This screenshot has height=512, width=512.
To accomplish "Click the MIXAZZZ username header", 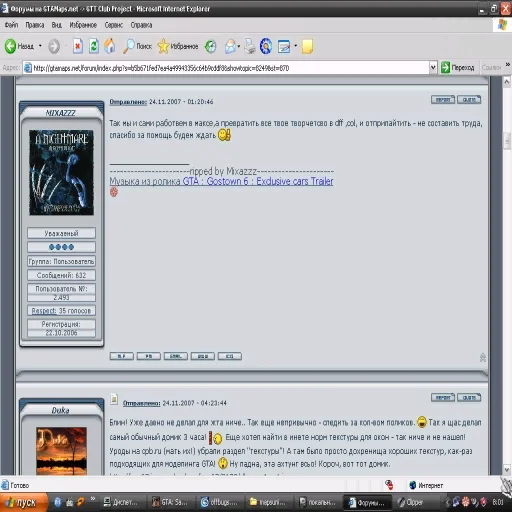I will coord(61,113).
